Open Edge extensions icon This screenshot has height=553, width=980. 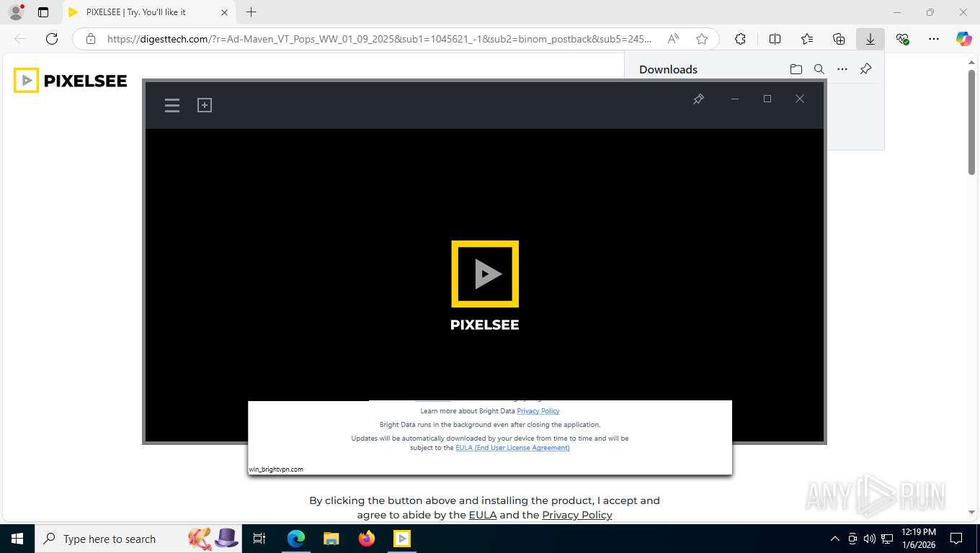(740, 39)
